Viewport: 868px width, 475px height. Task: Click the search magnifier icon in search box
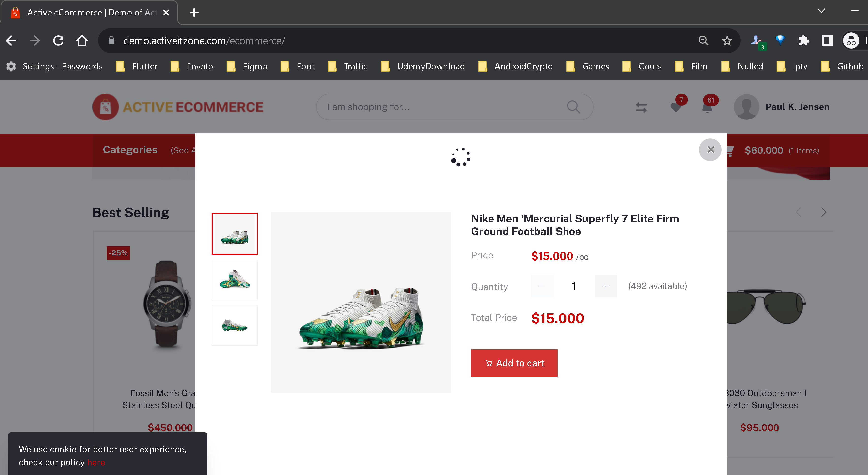coord(573,107)
